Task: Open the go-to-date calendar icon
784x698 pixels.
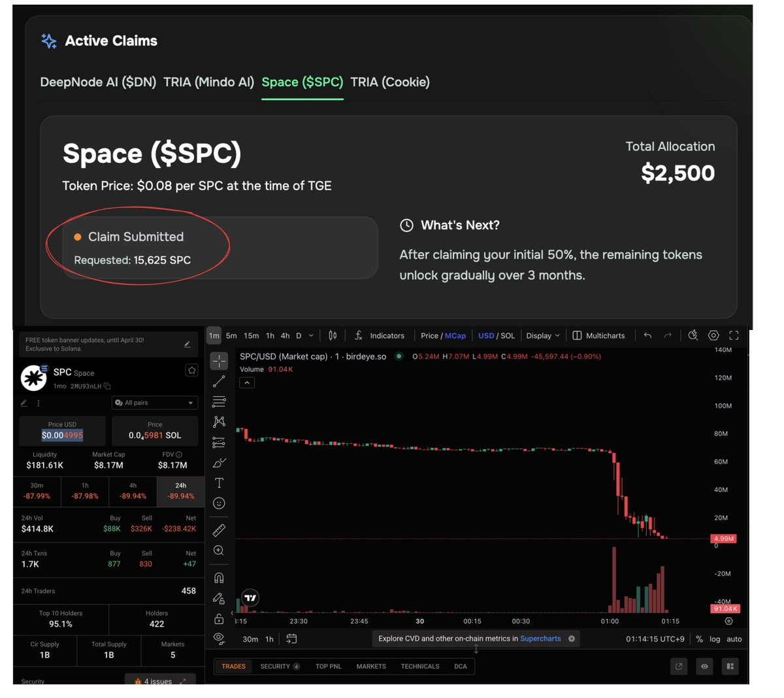Action: pos(291,639)
